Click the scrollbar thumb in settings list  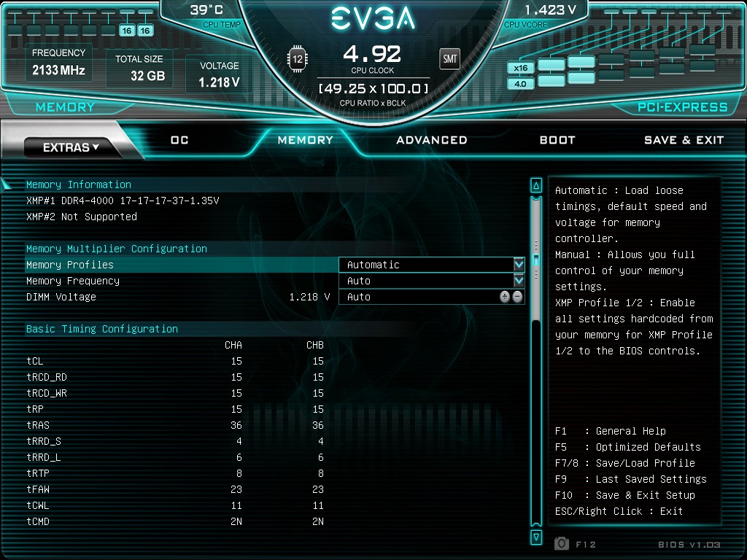click(x=536, y=260)
